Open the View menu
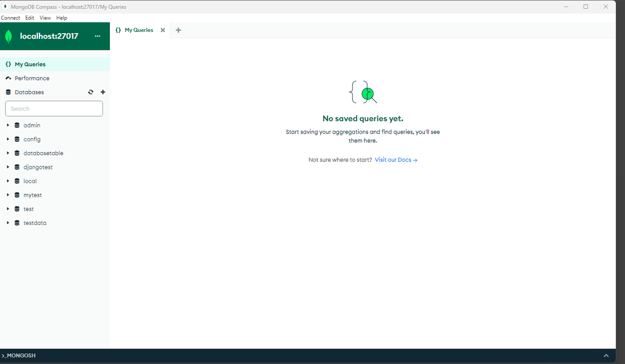 pyautogui.click(x=45, y=18)
